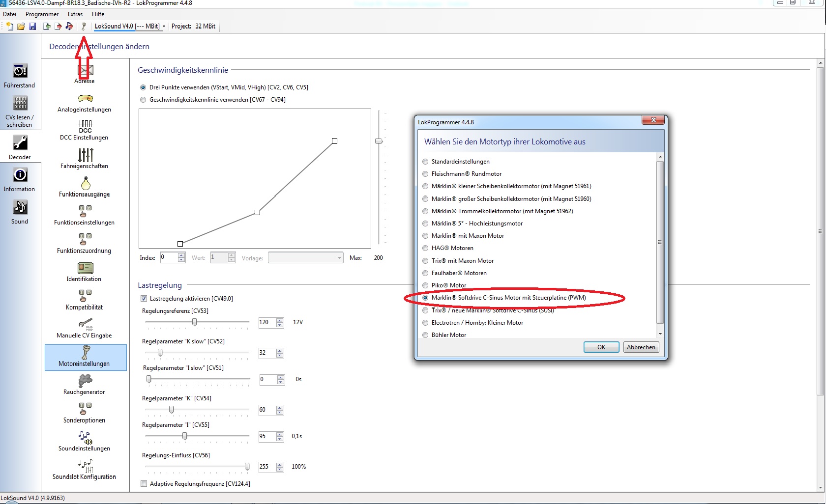Choose Piko Motor option
Viewport: 826px width, 504px height.
coord(425,285)
